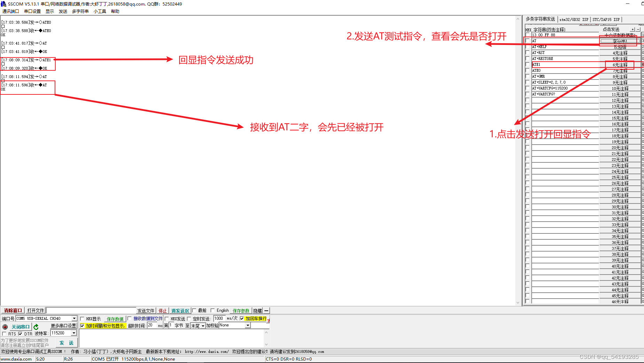Open the 末尾 byte position dropdown

[x=203, y=326]
